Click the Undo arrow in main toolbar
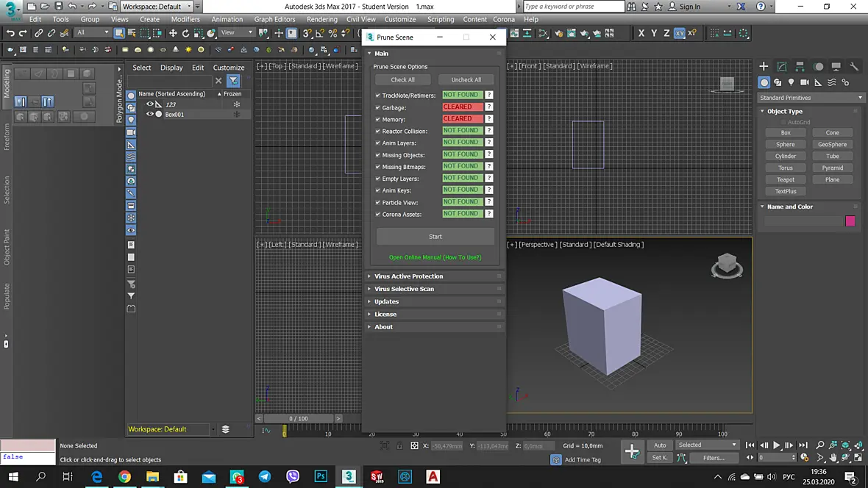 [10, 33]
